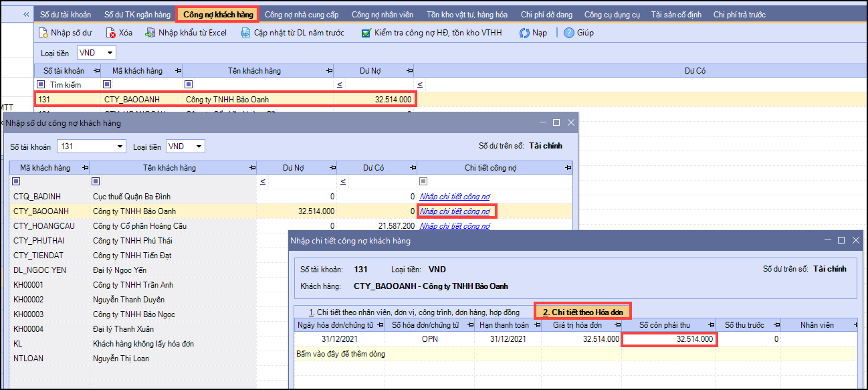Switch to Công nợ nhà cung cấp tab
Viewport: 868px width, 390px height.
[302, 14]
